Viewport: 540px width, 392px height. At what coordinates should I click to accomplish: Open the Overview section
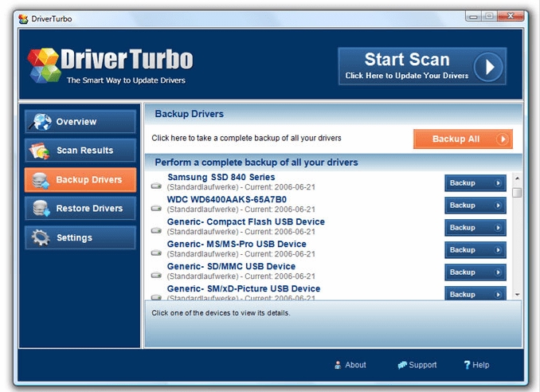(80, 122)
